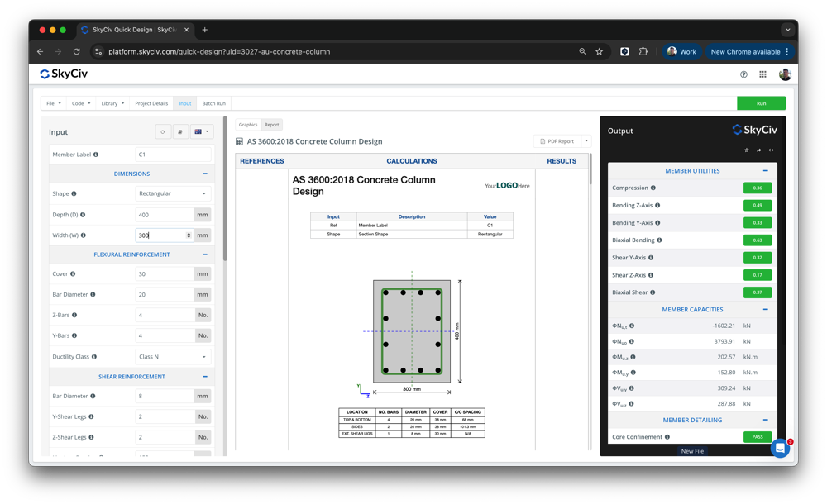This screenshot has width=827, height=504.
Task: Open the chat support bubble icon
Action: [x=780, y=449]
